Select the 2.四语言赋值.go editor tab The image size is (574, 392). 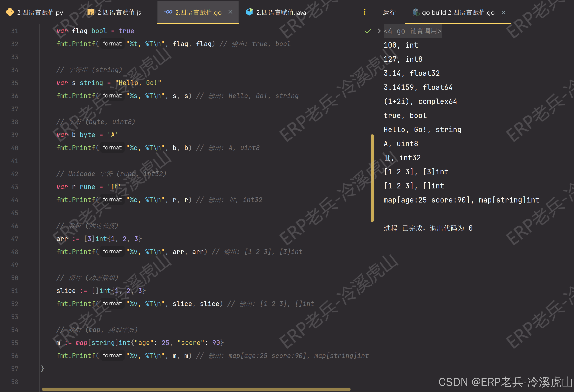[198, 12]
